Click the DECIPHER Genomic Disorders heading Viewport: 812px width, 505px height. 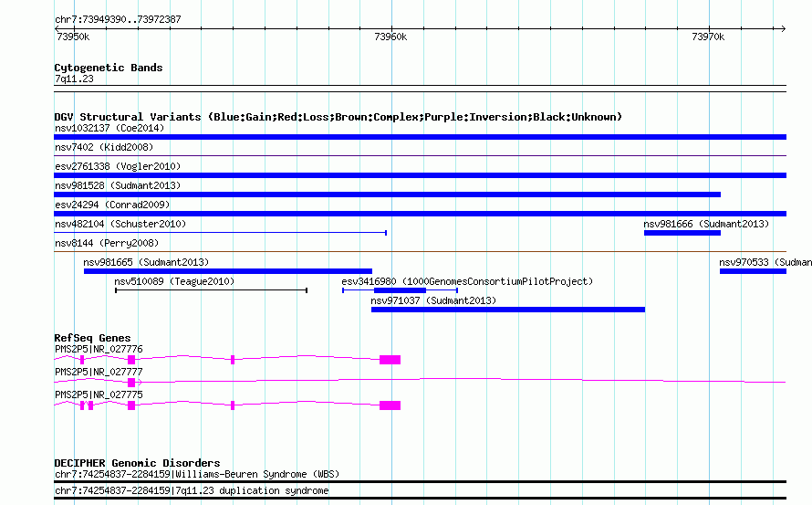137,463
